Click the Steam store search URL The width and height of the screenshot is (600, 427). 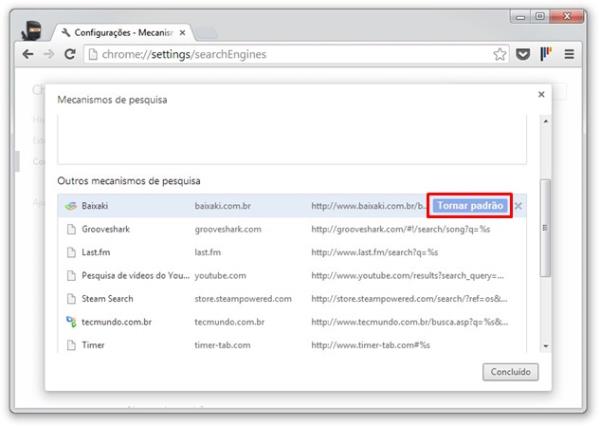pos(409,299)
